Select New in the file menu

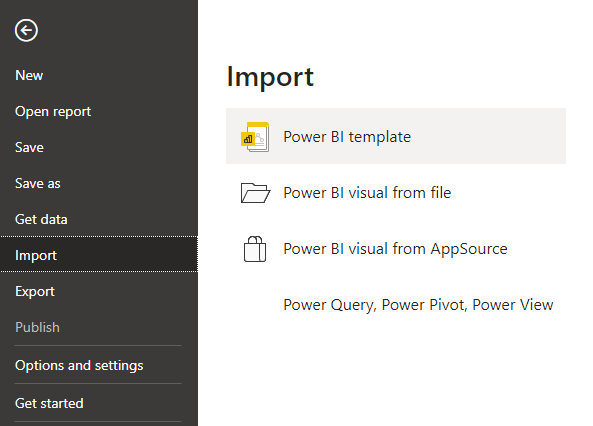point(29,75)
